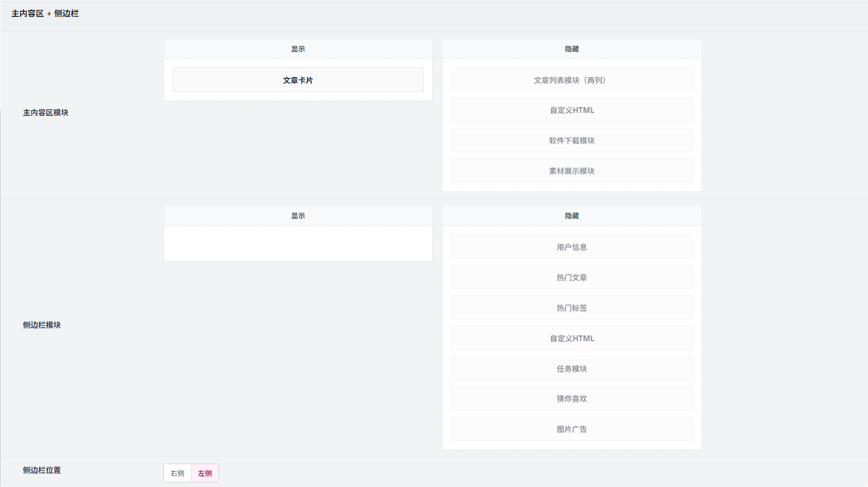Click the 主内容区模块 label
The height and width of the screenshot is (487, 868).
click(x=46, y=112)
